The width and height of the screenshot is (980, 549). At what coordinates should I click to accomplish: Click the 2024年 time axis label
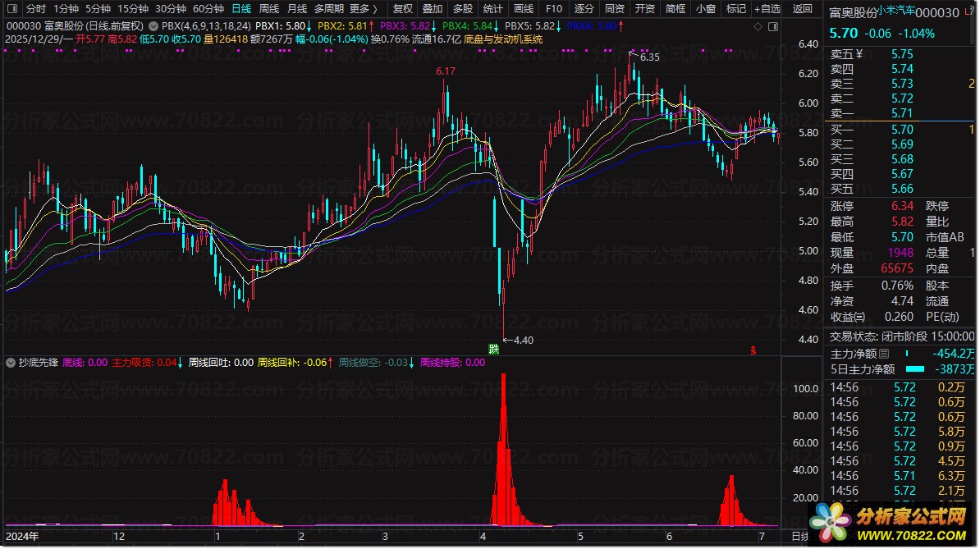(22, 537)
